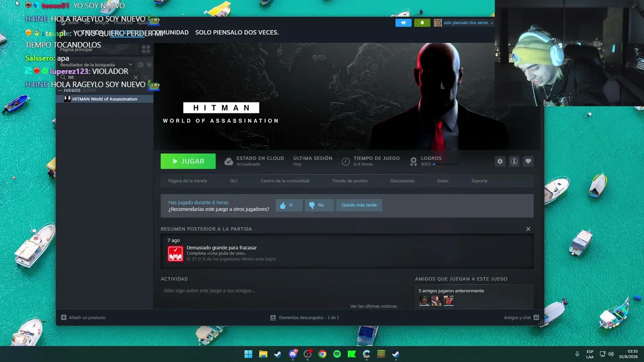
Task: Open the Demasiado grande para fracasar achievement icon
Action: (x=175, y=253)
